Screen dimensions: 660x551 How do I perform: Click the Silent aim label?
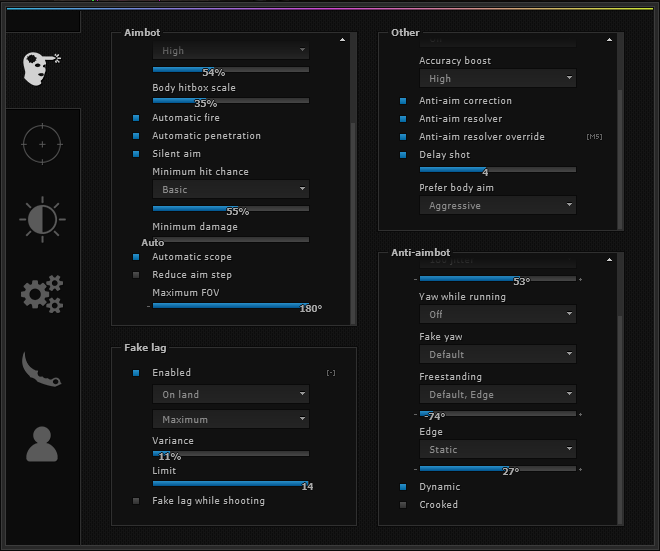click(176, 154)
